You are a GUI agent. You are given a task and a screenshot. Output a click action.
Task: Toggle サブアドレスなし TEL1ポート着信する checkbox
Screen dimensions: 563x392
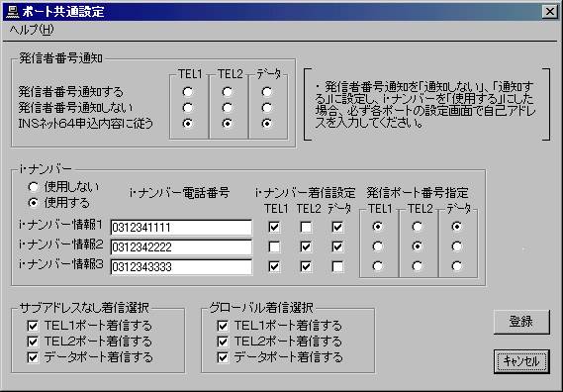coord(33,326)
